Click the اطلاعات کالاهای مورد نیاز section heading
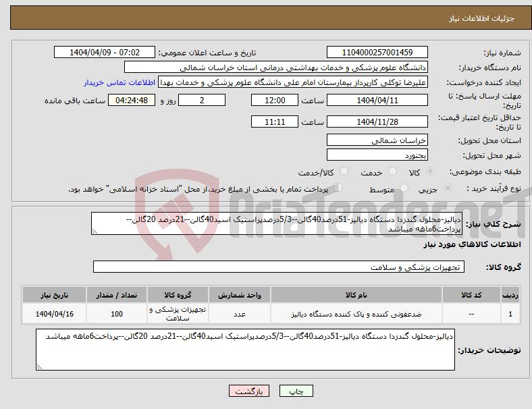This screenshot has width=532, height=409. click(472, 244)
